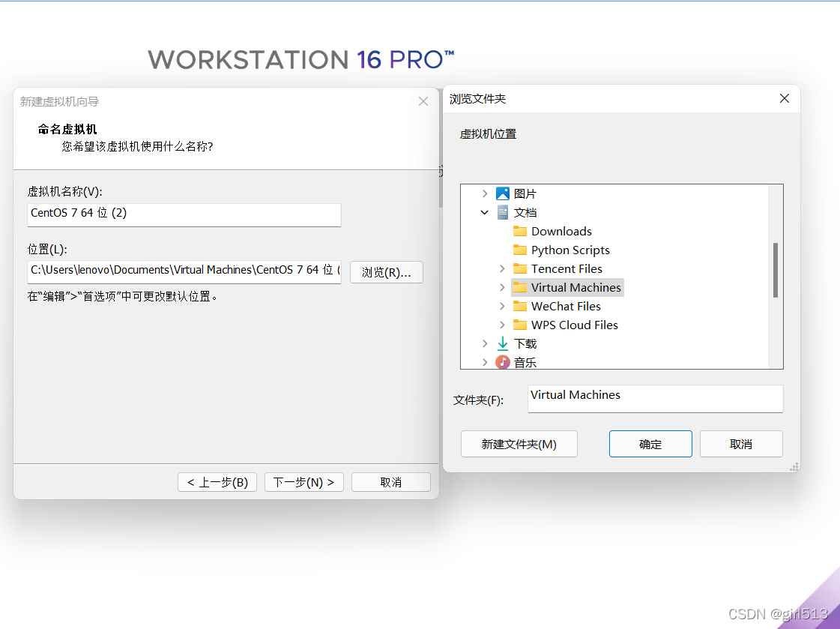The image size is (840, 629).
Task: Expand the WeChat Files node
Action: (x=502, y=306)
